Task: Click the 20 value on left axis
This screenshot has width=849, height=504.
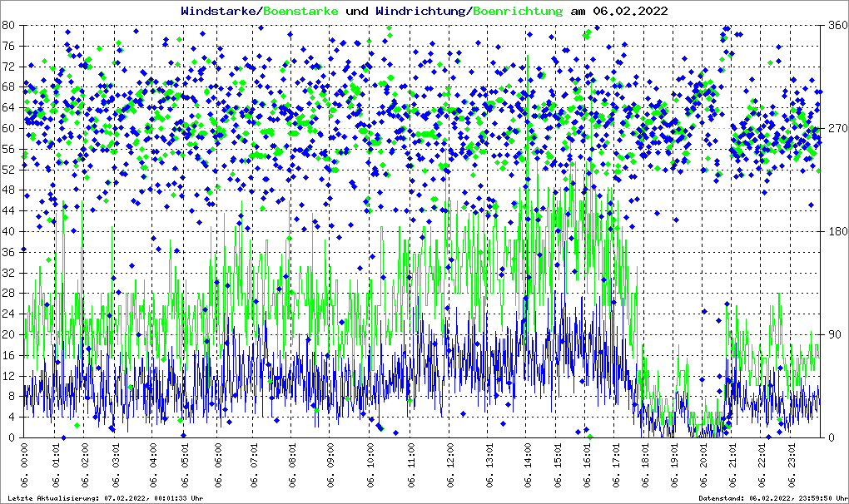Action: tap(10, 334)
